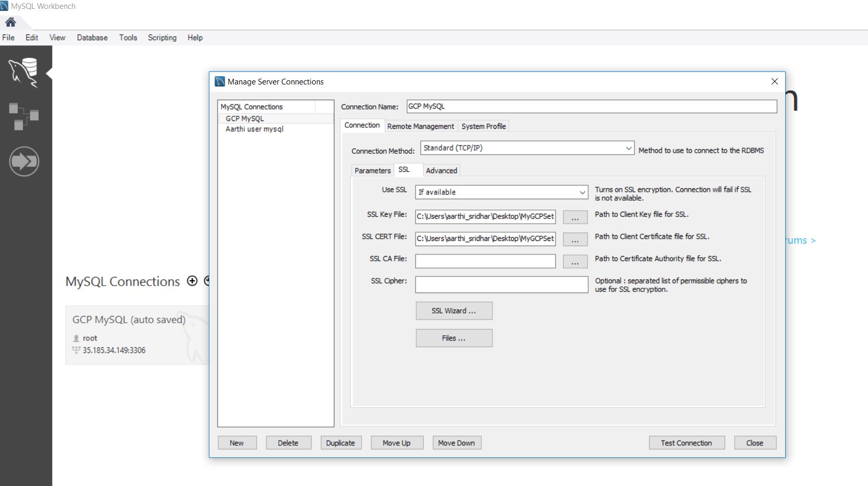868x486 pixels.
Task: Browse for SSL Key File using its ... button
Action: pyautogui.click(x=575, y=217)
